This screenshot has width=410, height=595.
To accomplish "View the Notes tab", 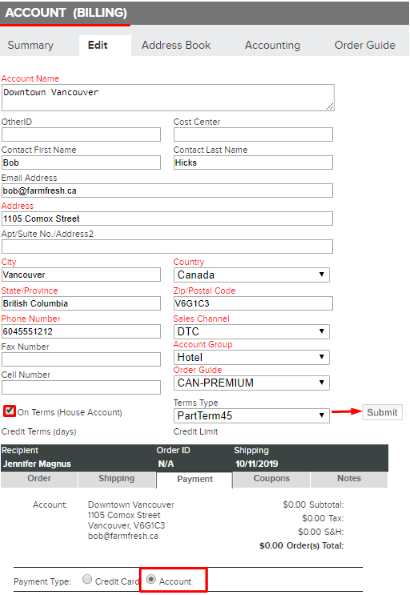I will tap(349, 479).
